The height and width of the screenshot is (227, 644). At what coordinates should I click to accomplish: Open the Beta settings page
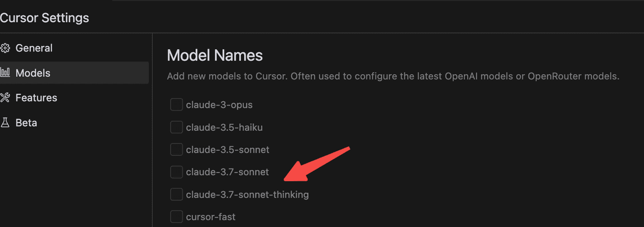[74, 123]
